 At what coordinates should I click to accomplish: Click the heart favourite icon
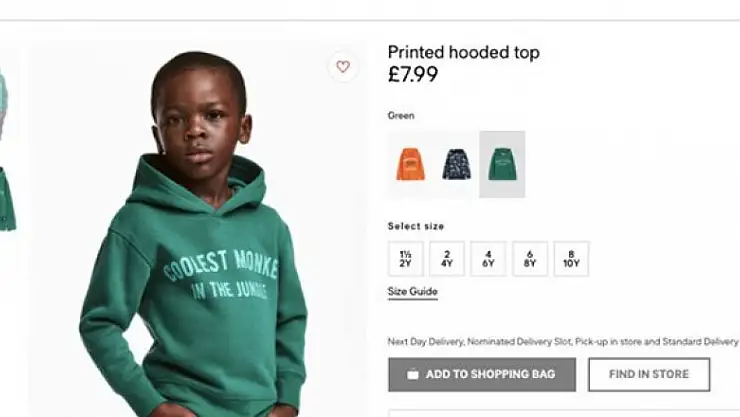tap(343, 67)
